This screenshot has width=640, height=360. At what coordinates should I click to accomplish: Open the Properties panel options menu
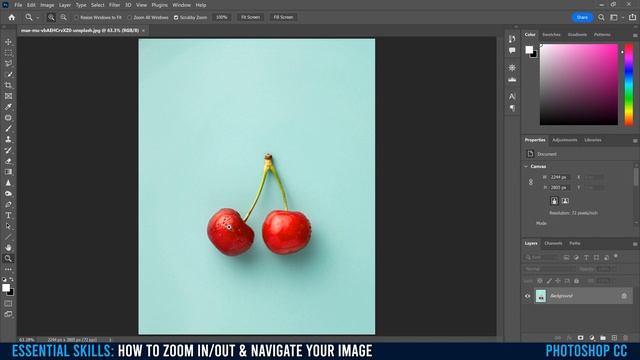(x=635, y=141)
